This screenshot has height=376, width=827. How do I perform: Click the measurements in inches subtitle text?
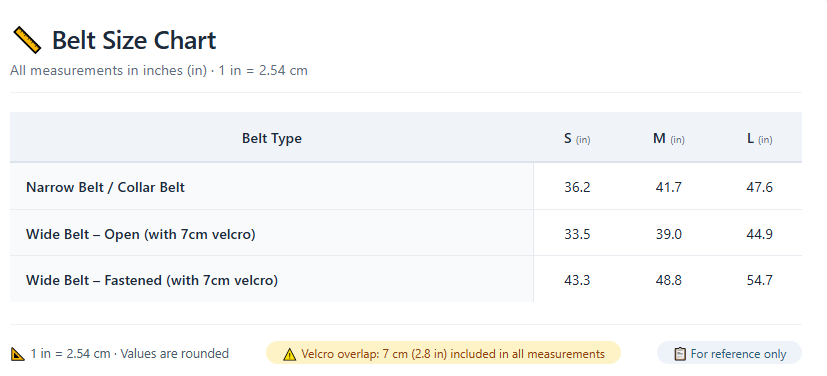tap(159, 70)
